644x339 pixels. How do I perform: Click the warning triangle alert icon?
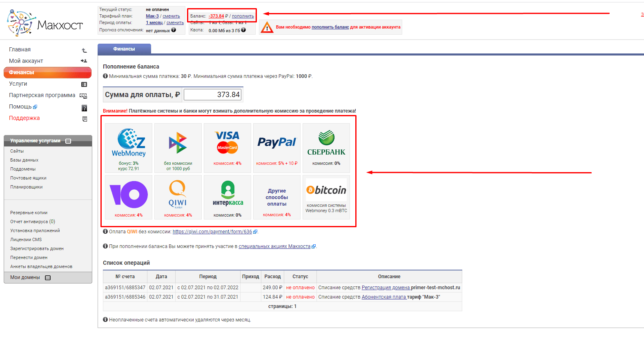(267, 27)
